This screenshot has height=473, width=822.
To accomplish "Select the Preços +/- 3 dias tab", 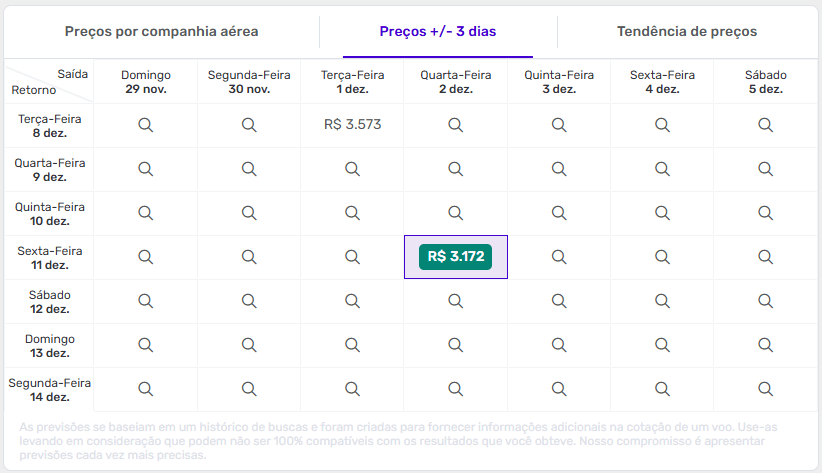I will click(437, 32).
